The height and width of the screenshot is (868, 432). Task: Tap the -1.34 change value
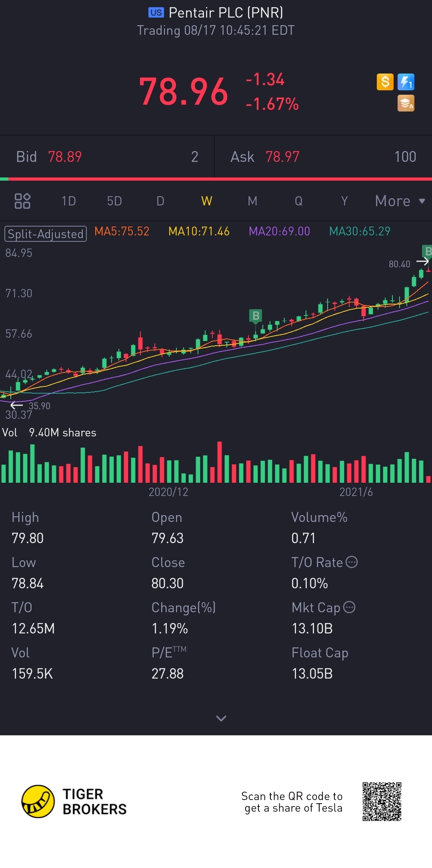pos(265,79)
